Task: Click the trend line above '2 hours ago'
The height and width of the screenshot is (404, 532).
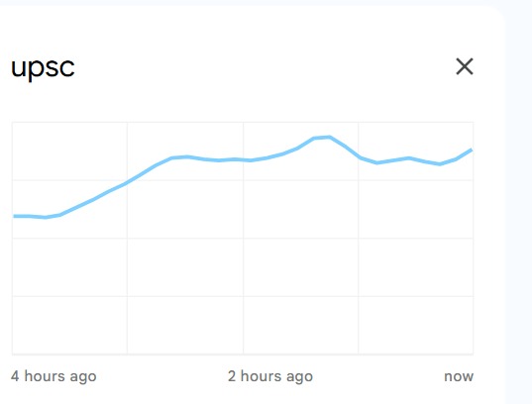Action: pos(243,159)
